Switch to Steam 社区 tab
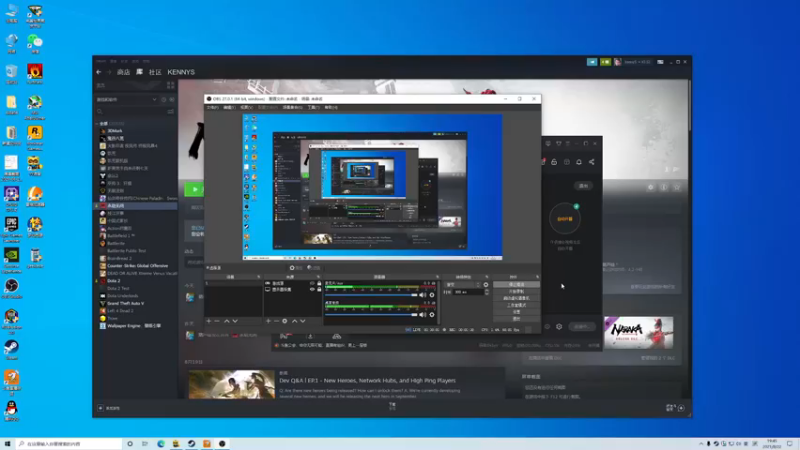800x450 pixels. point(155,72)
